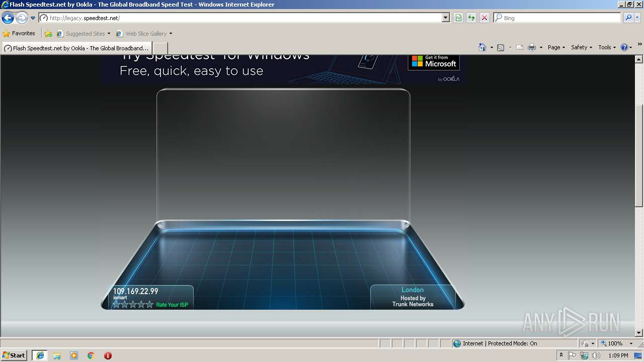
Task: Click inside the Bing search box
Action: 557,18
